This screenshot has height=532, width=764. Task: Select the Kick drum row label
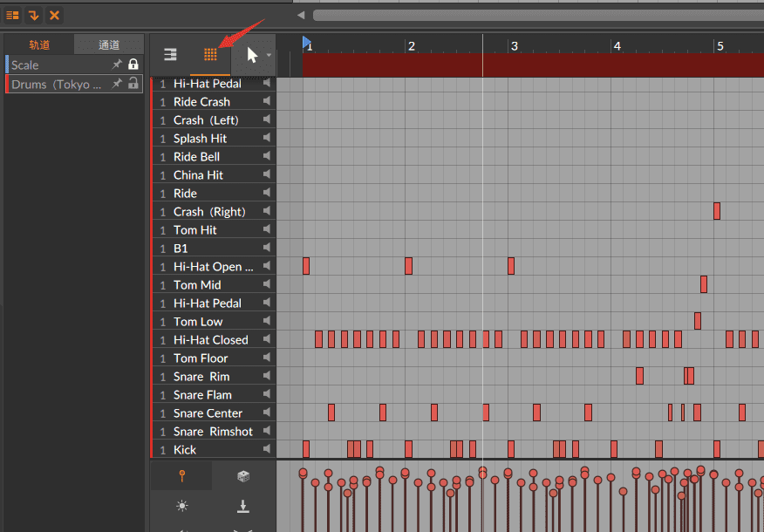(185, 450)
